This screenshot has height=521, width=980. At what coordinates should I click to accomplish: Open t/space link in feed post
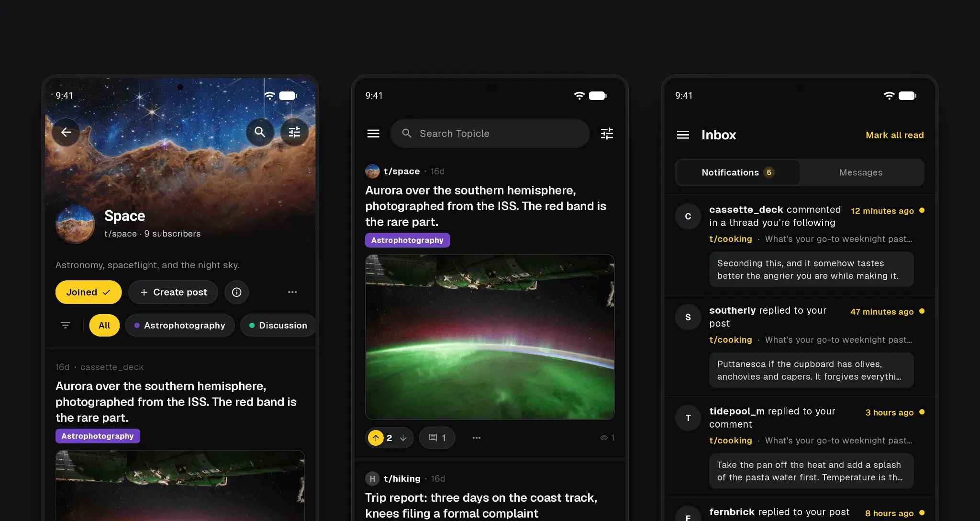click(x=401, y=171)
